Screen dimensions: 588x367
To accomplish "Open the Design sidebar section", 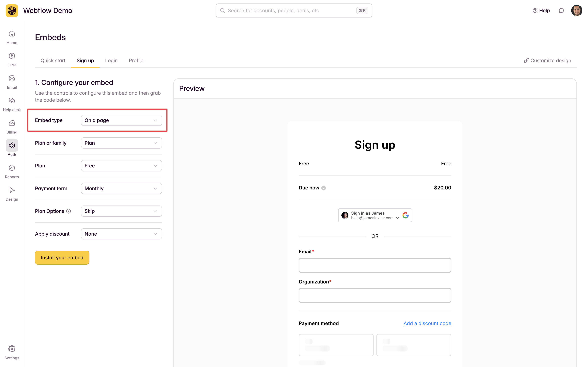I will point(12,194).
